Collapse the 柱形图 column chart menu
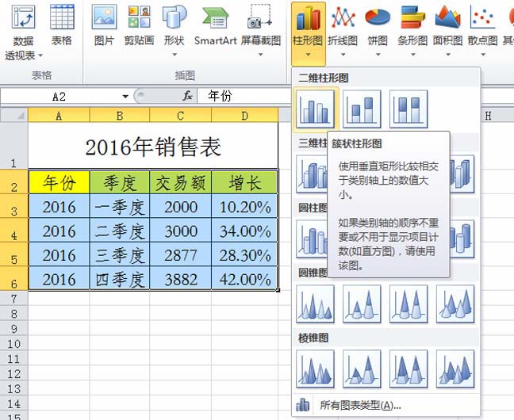The height and width of the screenshot is (420, 514). coord(309,32)
